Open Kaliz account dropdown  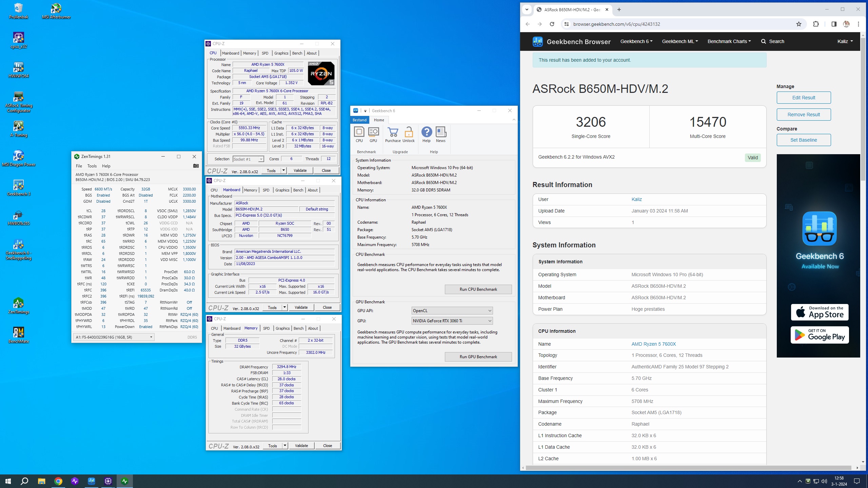point(845,41)
